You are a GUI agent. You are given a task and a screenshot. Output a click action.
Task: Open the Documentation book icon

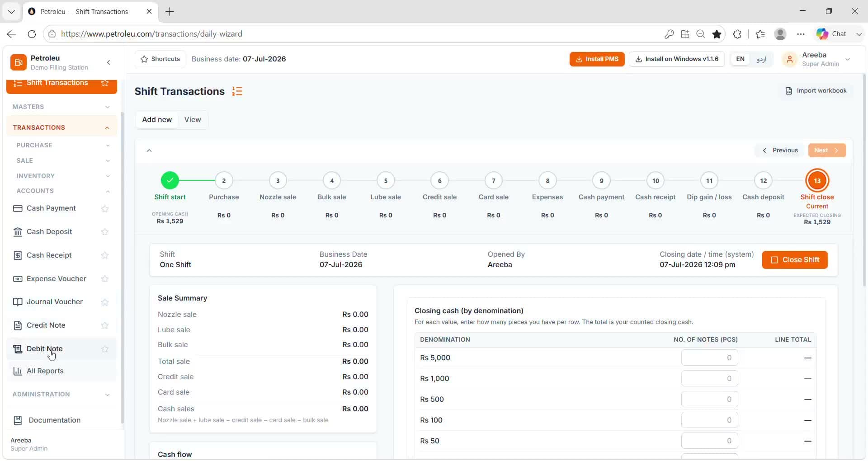18,420
